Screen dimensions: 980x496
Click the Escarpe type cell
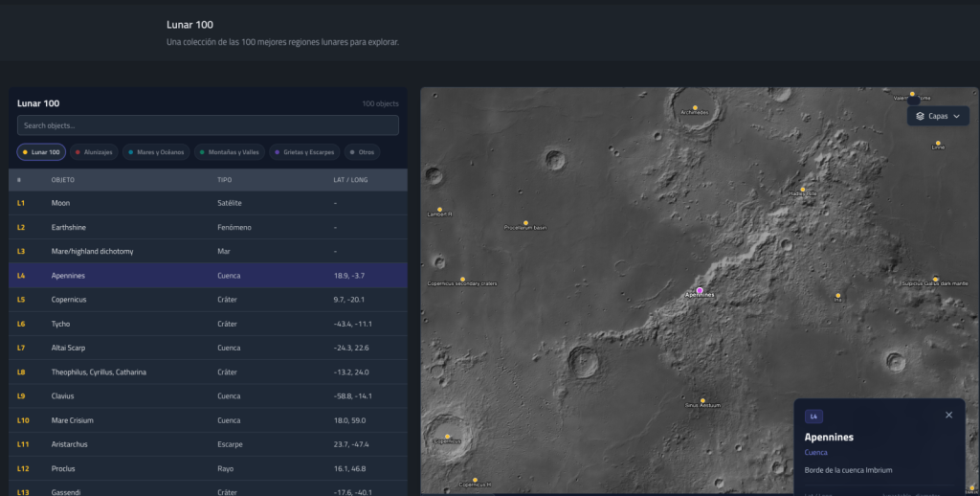pyautogui.click(x=230, y=444)
